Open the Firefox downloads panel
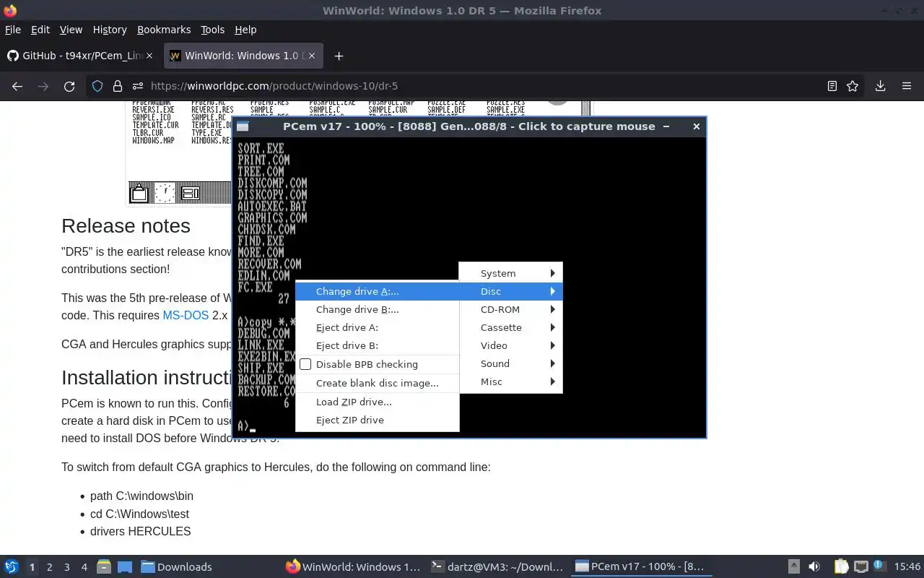924x578 pixels. pyautogui.click(x=880, y=86)
